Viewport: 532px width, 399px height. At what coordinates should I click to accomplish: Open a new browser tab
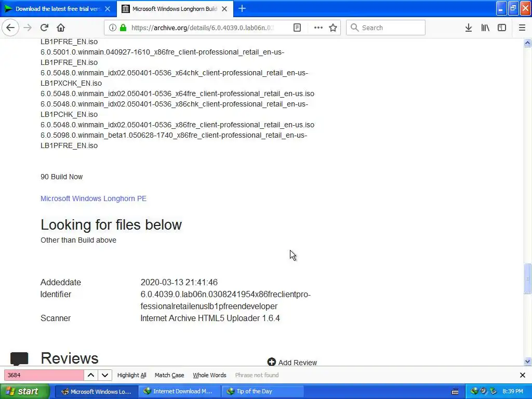pyautogui.click(x=242, y=8)
